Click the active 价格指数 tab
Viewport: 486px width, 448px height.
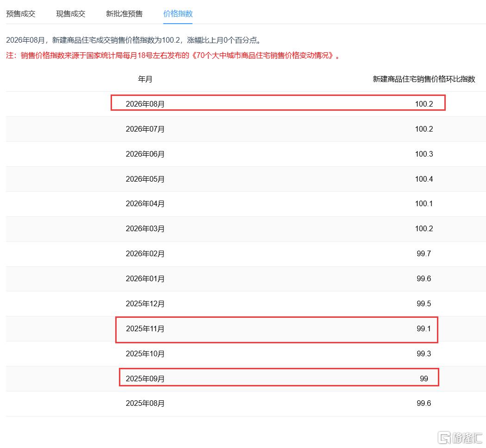[178, 13]
